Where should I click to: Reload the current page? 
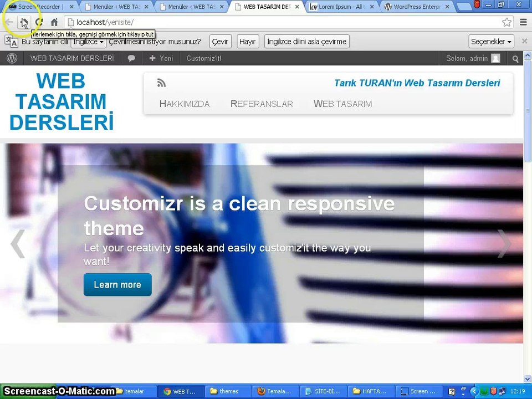click(x=39, y=22)
